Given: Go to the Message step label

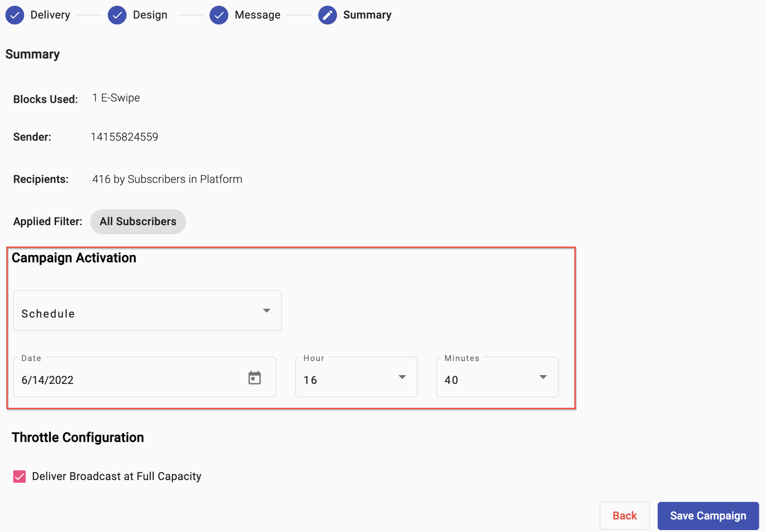Looking at the screenshot, I should (257, 15).
